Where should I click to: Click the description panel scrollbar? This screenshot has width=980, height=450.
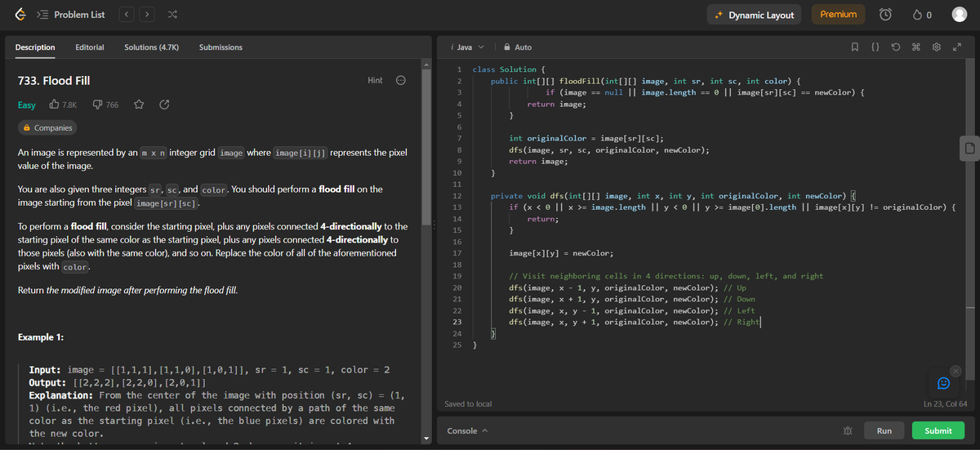425,147
